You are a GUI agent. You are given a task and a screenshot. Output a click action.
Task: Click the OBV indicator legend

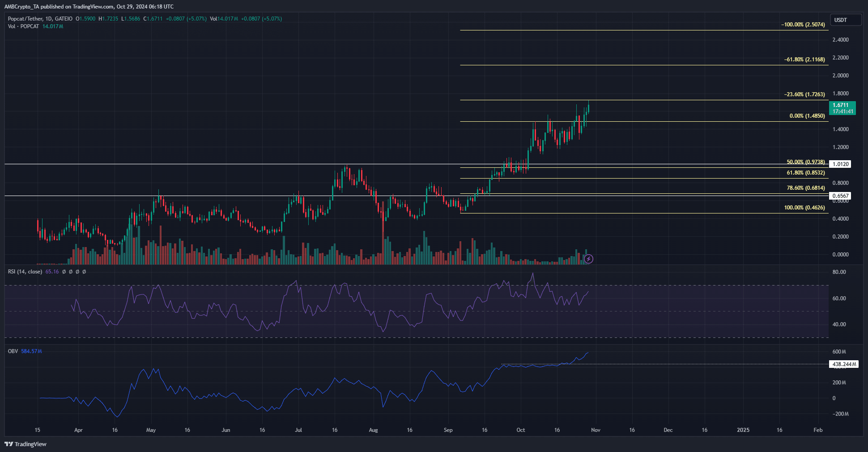pos(13,351)
